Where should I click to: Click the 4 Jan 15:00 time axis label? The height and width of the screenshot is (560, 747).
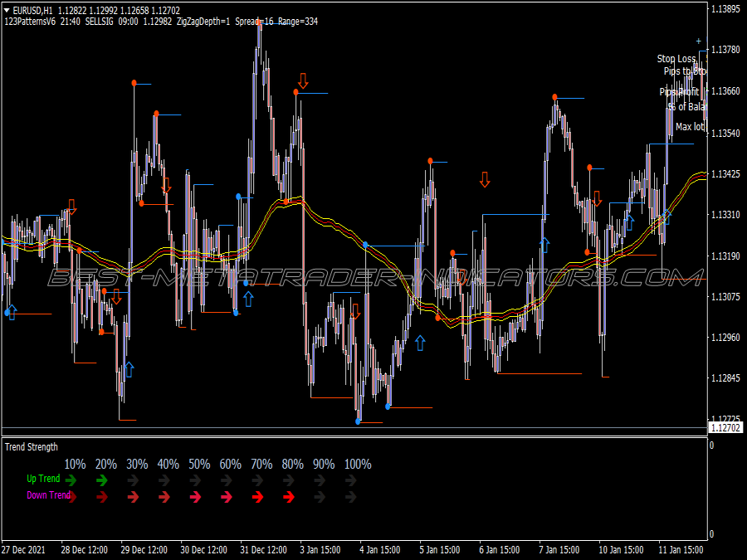(x=379, y=550)
